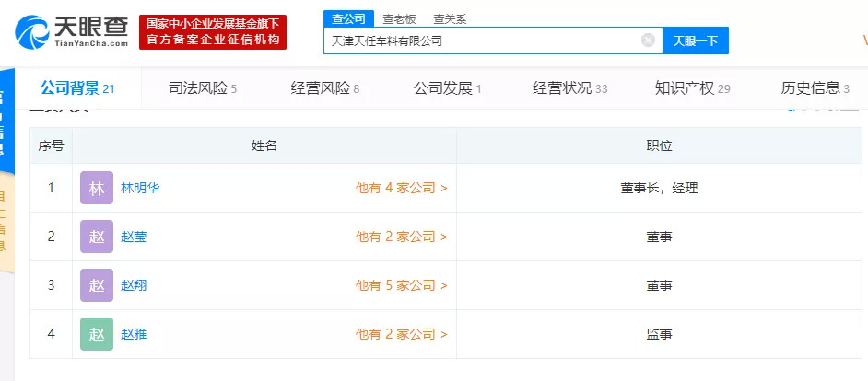The image size is (868, 381).
Task: Clear the search box with X icon
Action: [x=648, y=40]
